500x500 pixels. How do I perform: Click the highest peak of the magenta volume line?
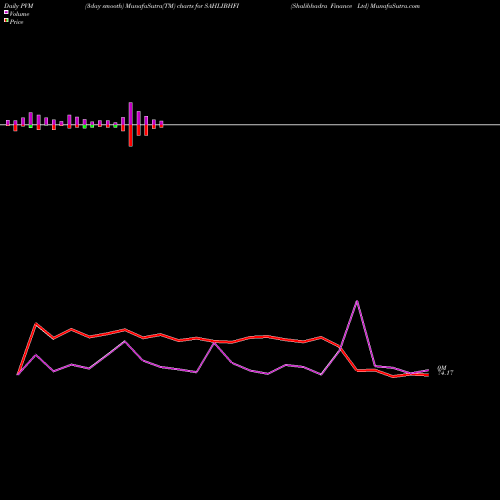tap(357, 301)
